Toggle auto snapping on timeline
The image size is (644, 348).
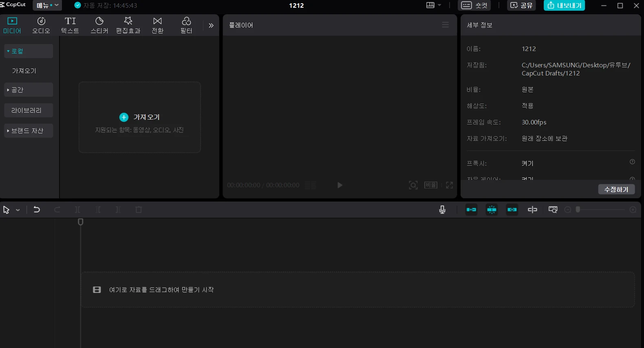(x=492, y=210)
